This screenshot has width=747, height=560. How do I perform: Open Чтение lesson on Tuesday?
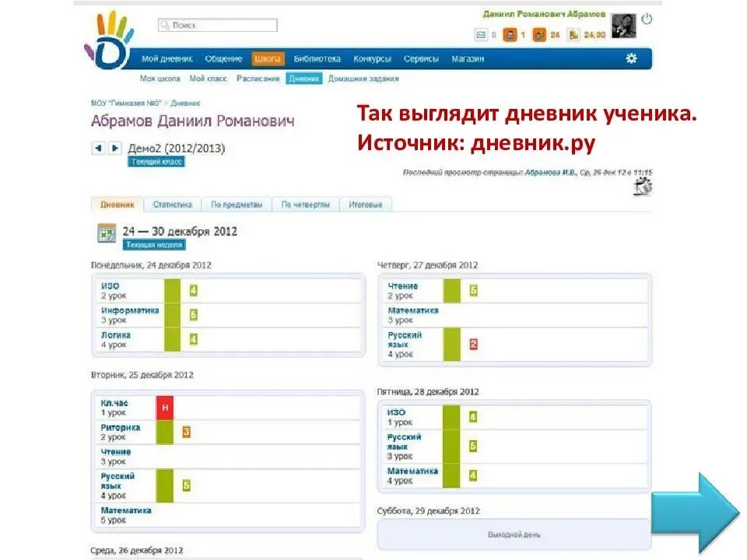pos(116,452)
